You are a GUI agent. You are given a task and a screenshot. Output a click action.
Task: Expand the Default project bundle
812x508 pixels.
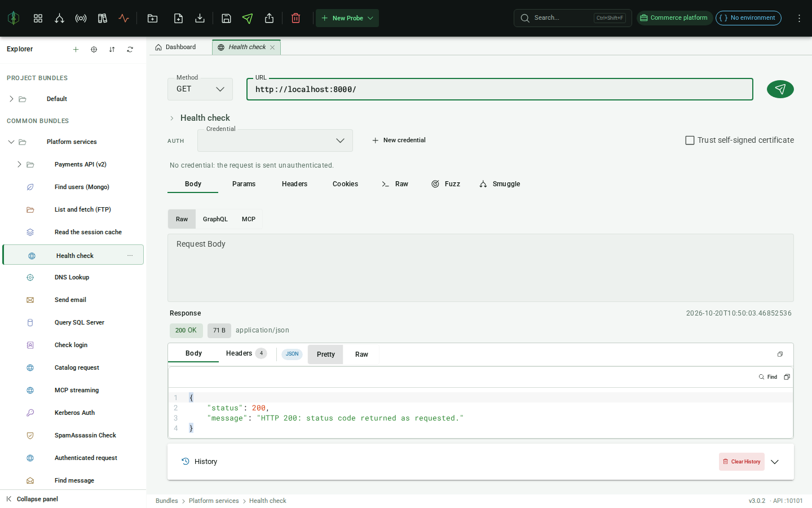(11, 99)
